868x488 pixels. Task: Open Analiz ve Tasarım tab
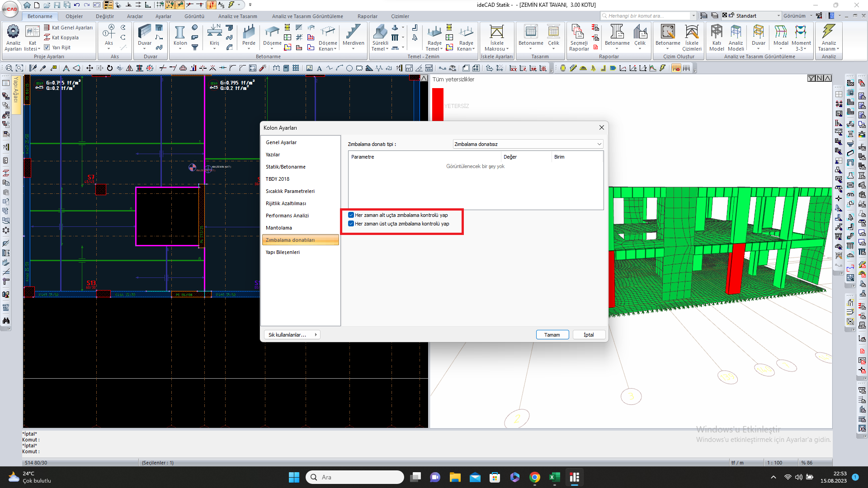pyautogui.click(x=237, y=16)
